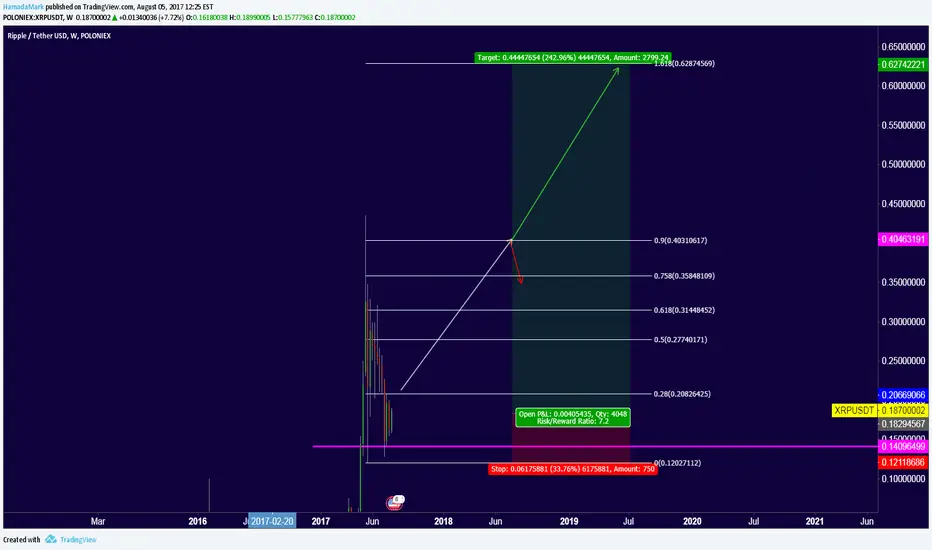The width and height of the screenshot is (932, 550).
Task: Click 0.25000000 on the price axis
Action: point(903,361)
